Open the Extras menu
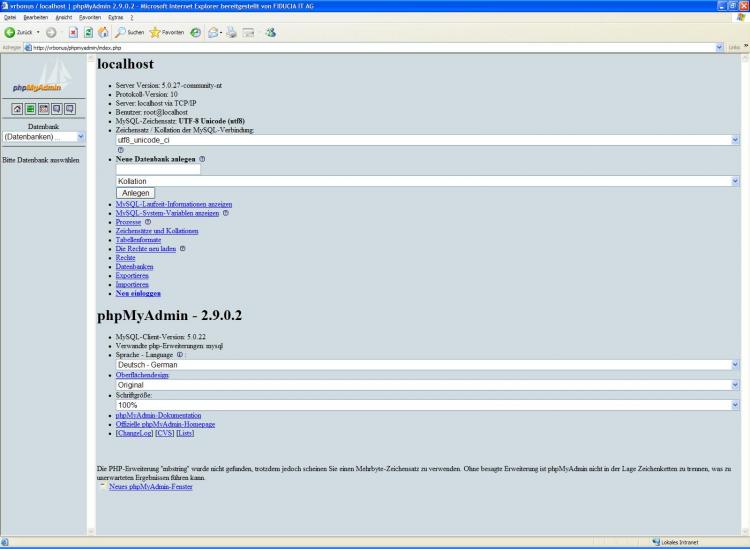 116,17
